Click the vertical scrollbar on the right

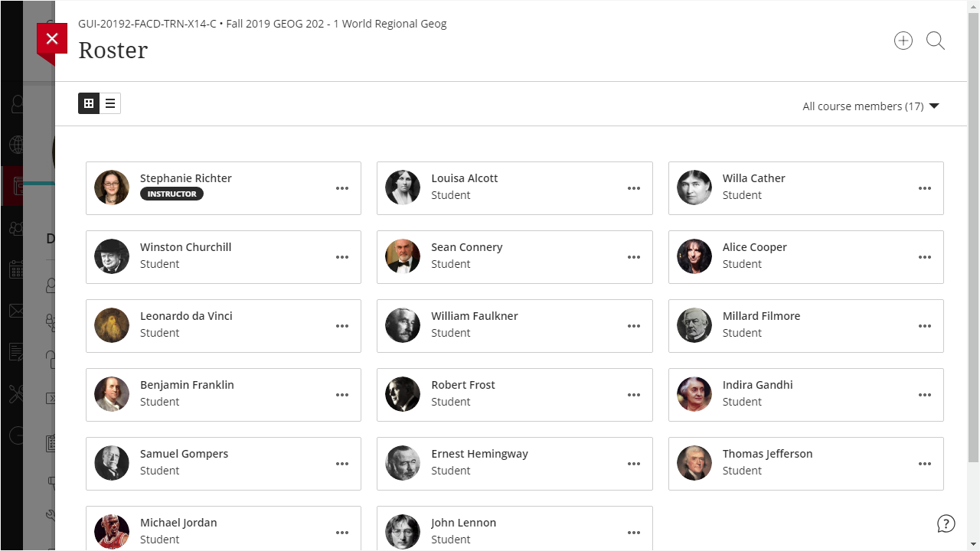(973, 230)
